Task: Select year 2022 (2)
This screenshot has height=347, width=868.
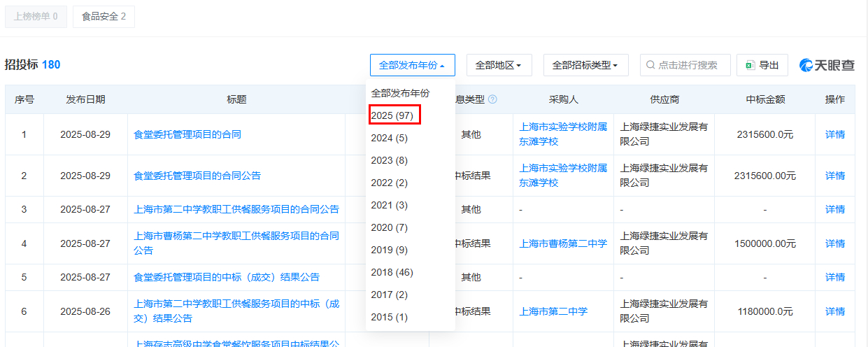Action: (x=411, y=183)
